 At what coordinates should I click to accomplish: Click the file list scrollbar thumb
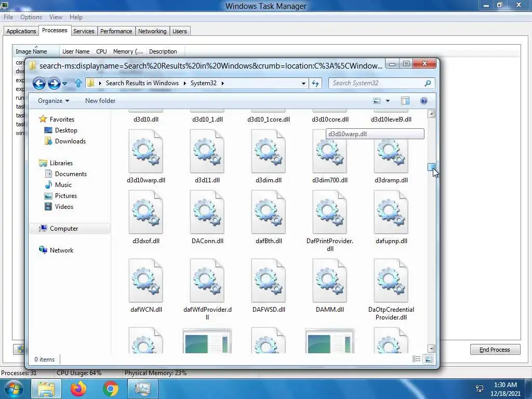(x=431, y=167)
